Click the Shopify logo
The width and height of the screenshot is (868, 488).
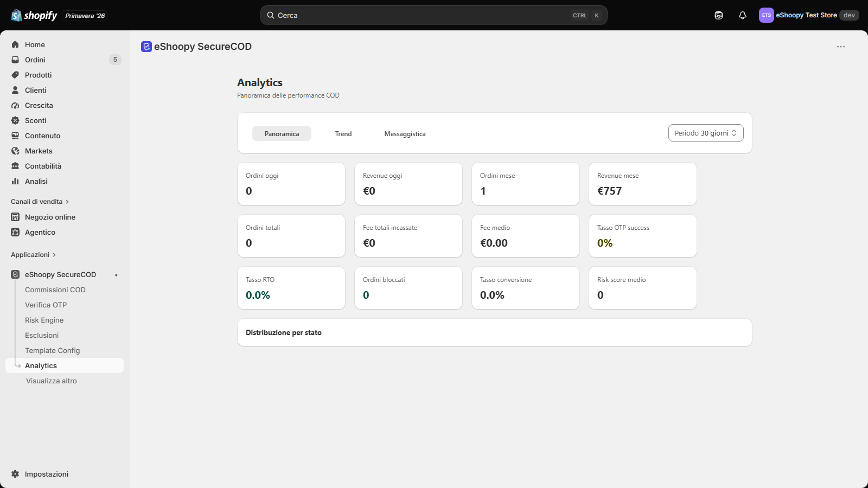point(34,15)
